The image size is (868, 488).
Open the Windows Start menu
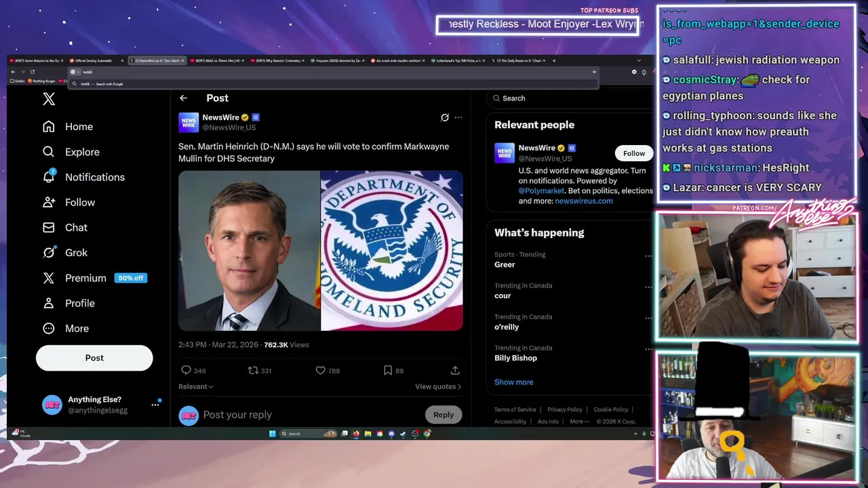pyautogui.click(x=272, y=434)
